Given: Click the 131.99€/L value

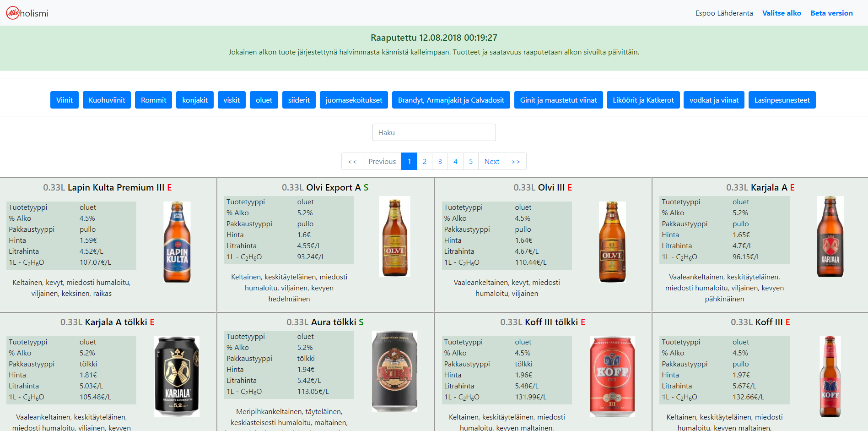Looking at the screenshot, I should click(x=531, y=397).
